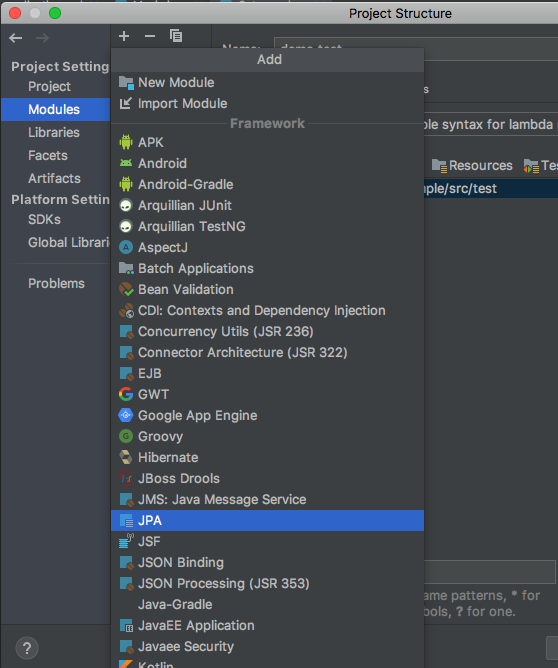Select Modules in sidebar
Viewport: 558px width, 668px height.
coord(55,109)
